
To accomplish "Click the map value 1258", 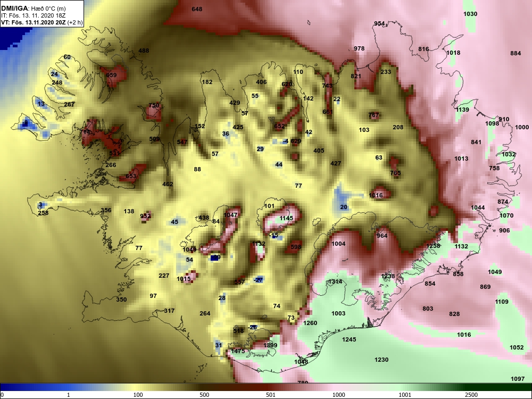I will pos(433,246).
